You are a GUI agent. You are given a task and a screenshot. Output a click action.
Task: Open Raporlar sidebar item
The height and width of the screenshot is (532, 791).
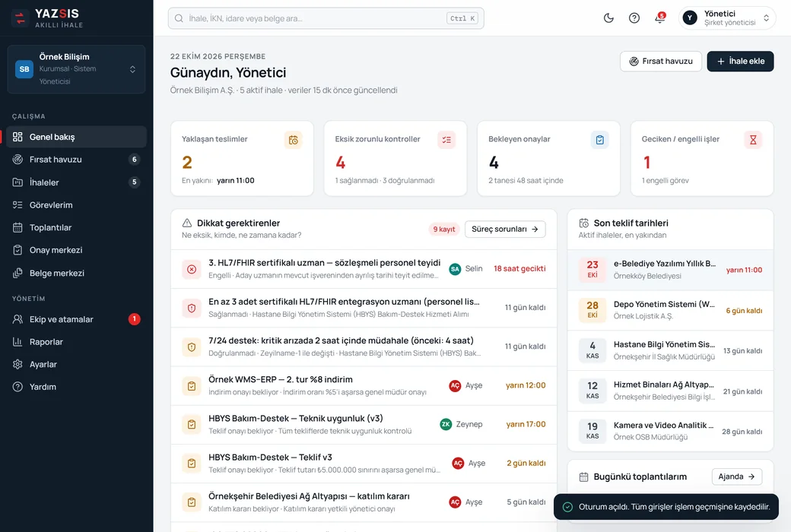coord(77,342)
